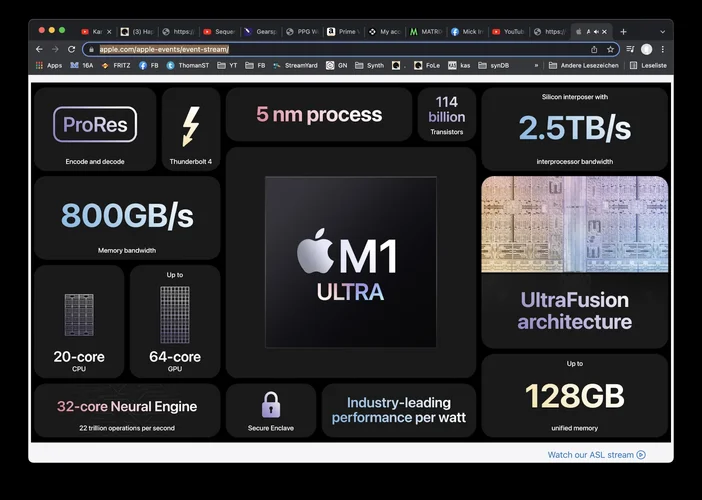This screenshot has height=500, width=702.
Task: Open the Leseliste reading list
Action: tap(648, 65)
